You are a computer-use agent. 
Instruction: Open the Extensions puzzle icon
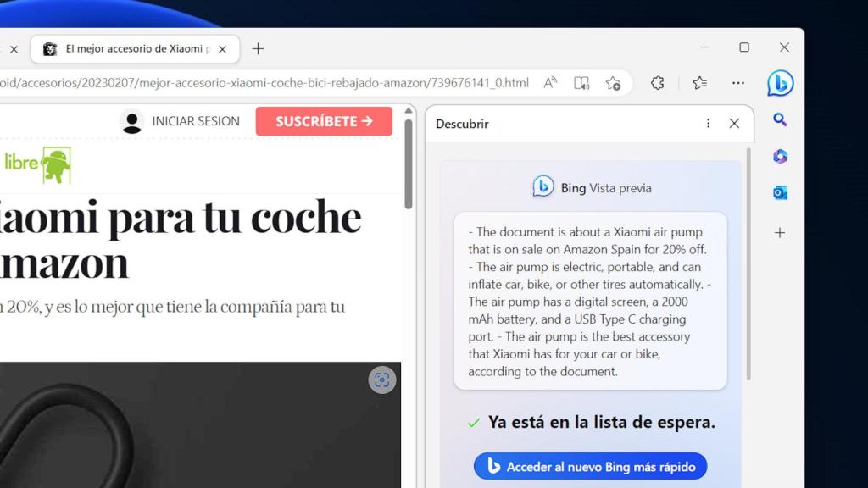pyautogui.click(x=657, y=83)
